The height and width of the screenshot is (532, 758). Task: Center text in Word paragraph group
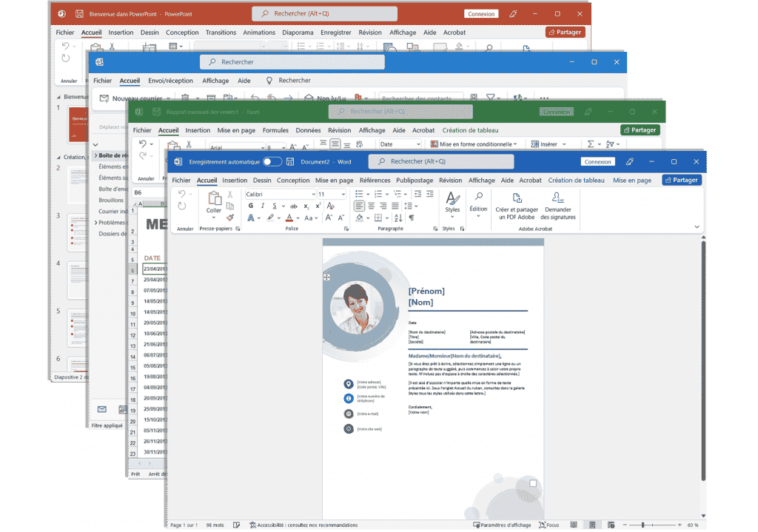coord(372,206)
